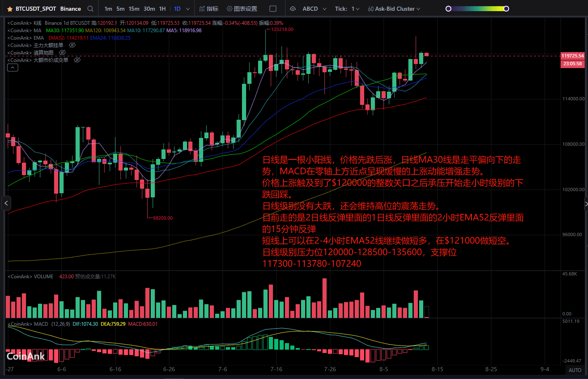Click the 6-26 date axis label
This screenshot has width=588, height=379.
coord(169,369)
